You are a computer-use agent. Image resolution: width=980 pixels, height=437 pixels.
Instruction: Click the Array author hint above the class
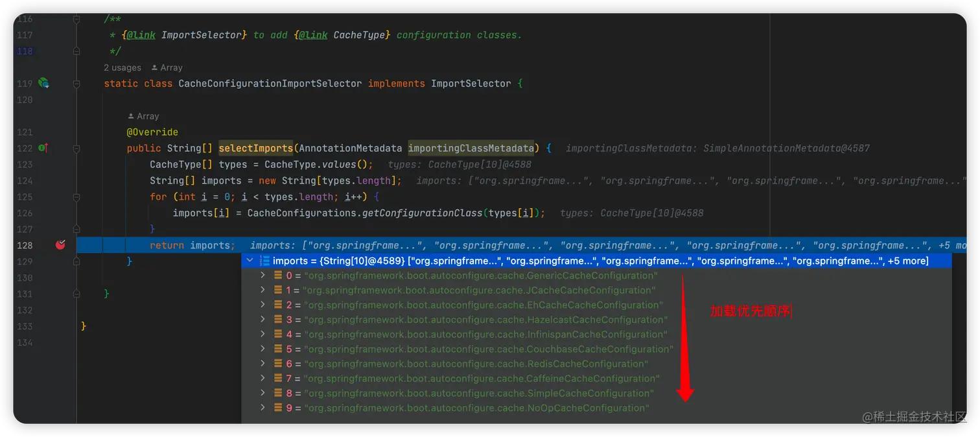pyautogui.click(x=167, y=67)
